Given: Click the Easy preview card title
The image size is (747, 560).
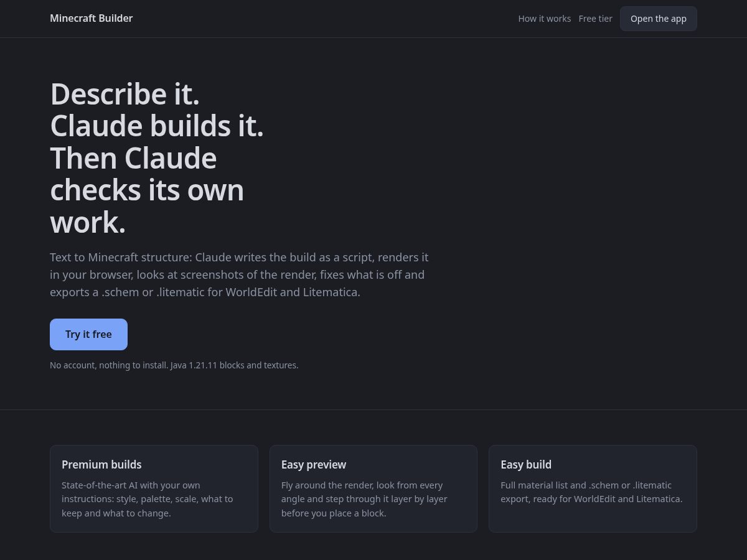Looking at the screenshot, I should (x=314, y=465).
